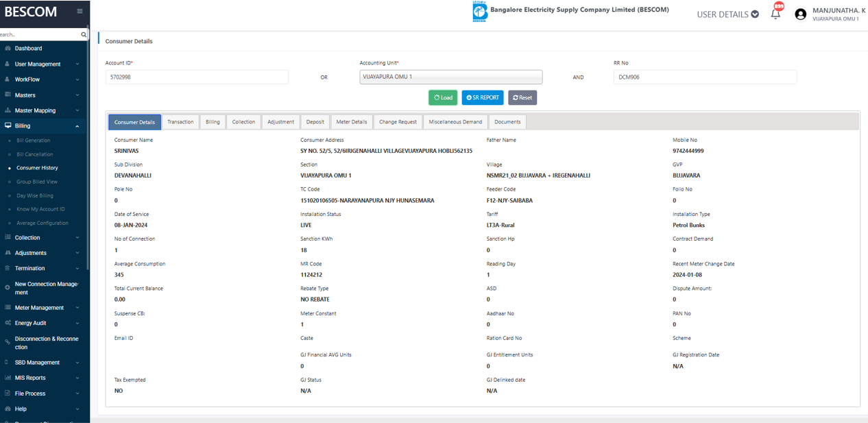This screenshot has height=423, width=868.
Task: Toggle the hamburger menu icon beside BESCOM
Action: point(80,12)
